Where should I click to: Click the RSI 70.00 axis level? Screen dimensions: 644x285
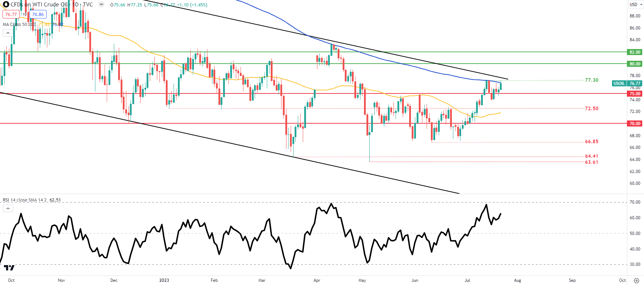pos(635,202)
